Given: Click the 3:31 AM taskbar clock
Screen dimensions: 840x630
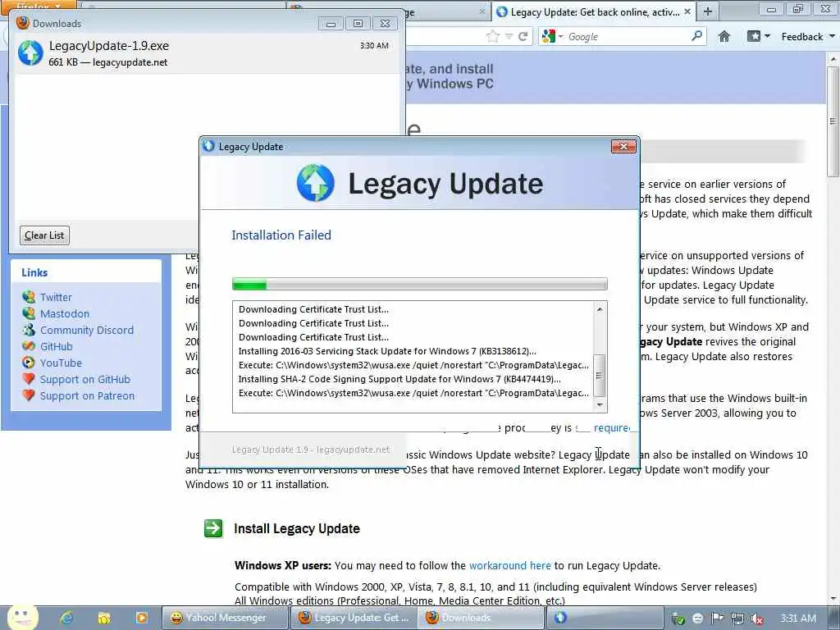Looking at the screenshot, I should click(797, 619).
